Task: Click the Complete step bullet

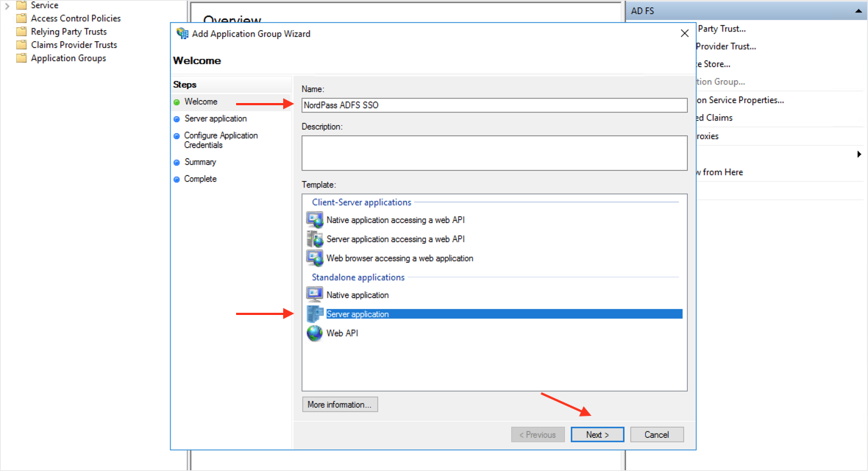Action: (177, 180)
